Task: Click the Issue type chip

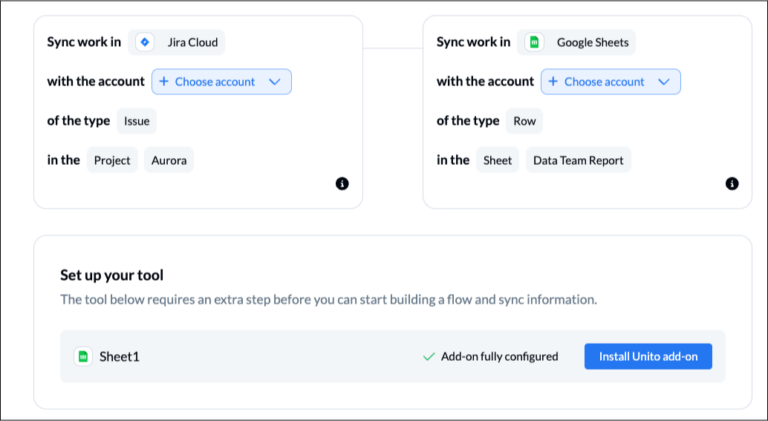Action: [137, 121]
